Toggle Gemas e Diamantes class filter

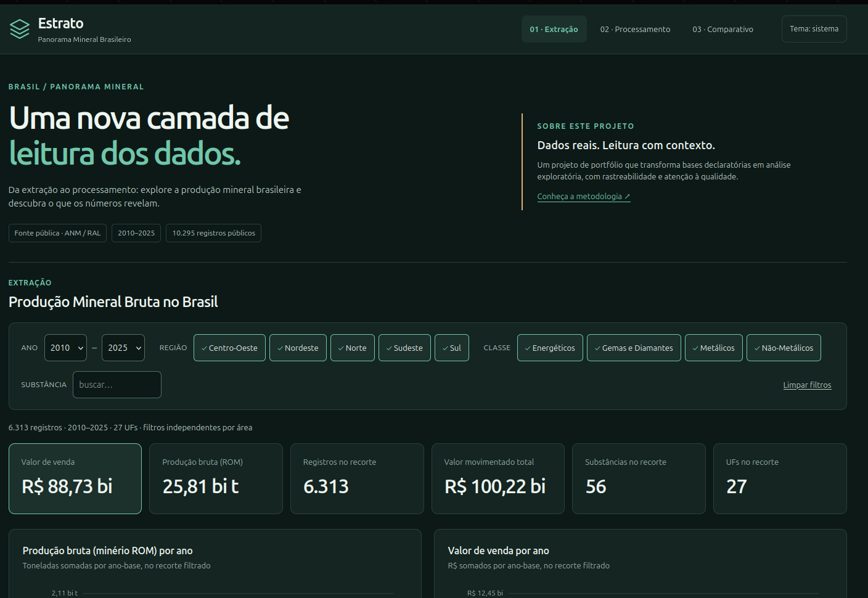[634, 348]
